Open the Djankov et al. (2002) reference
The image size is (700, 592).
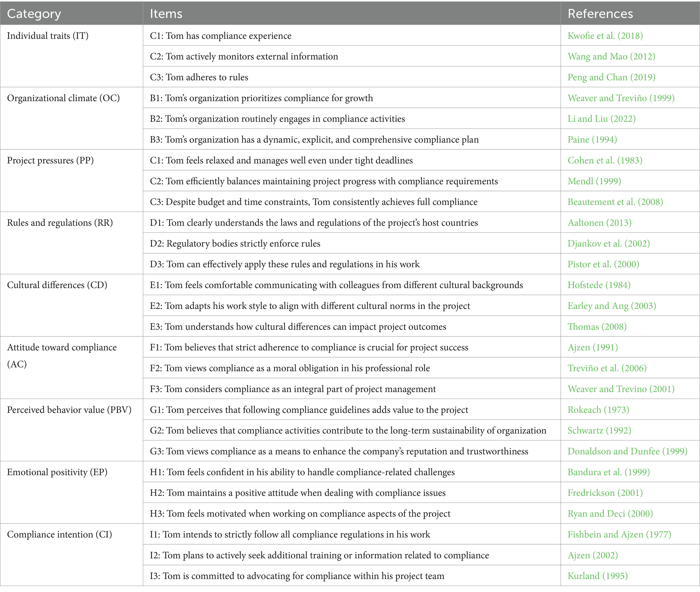[609, 244]
